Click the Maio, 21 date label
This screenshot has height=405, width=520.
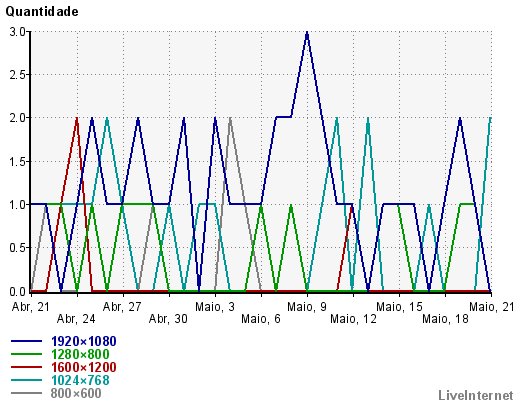491,307
